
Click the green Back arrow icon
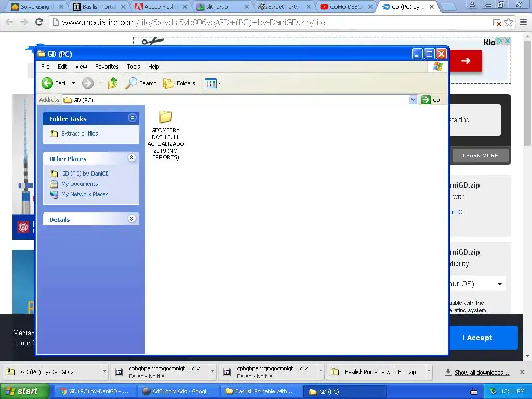pyautogui.click(x=47, y=83)
